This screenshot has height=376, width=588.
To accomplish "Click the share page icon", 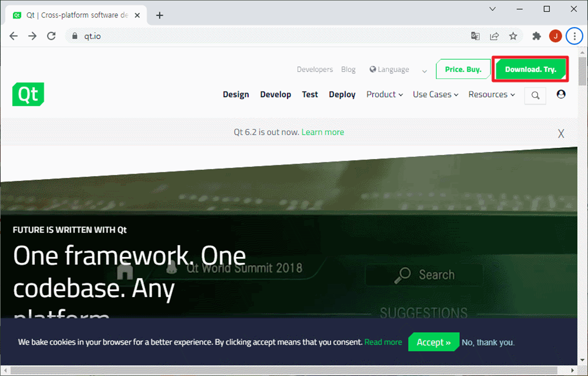I will point(494,36).
